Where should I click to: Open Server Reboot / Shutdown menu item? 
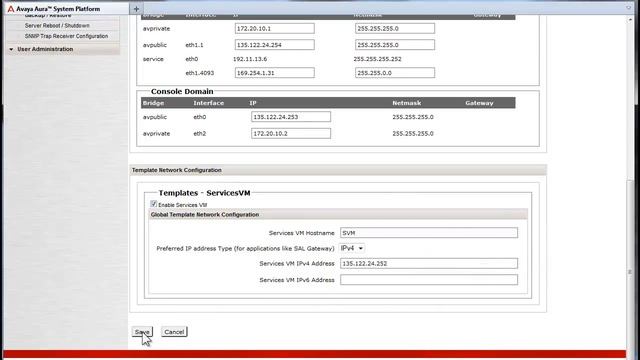(57, 25)
